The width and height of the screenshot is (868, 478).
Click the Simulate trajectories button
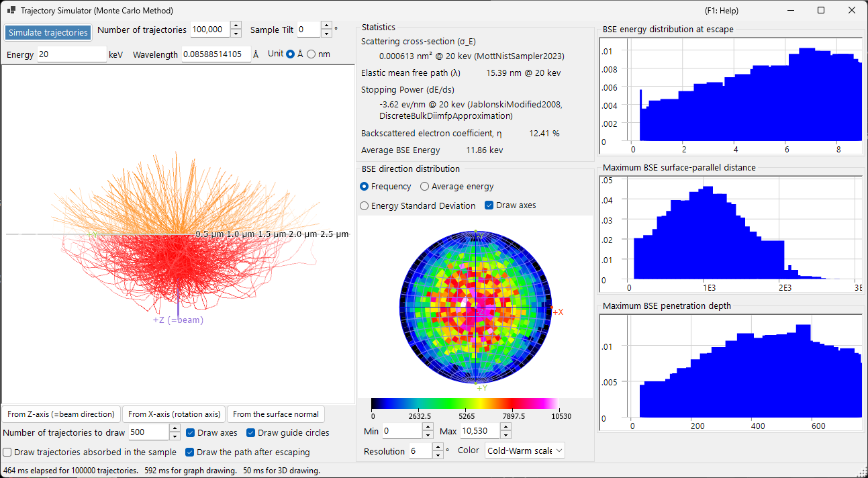pos(48,32)
